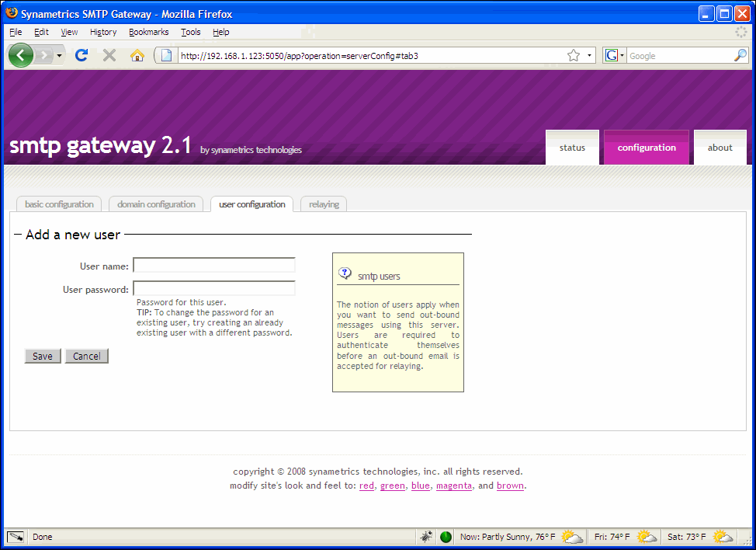Image resolution: width=756 pixels, height=550 pixels.
Task: Change site theme to magenta
Action: 454,486
